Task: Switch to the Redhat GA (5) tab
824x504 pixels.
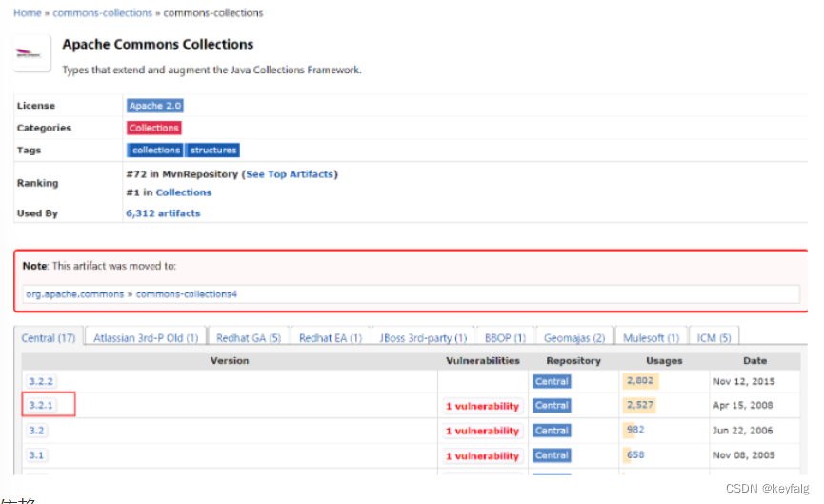Action: click(x=249, y=338)
